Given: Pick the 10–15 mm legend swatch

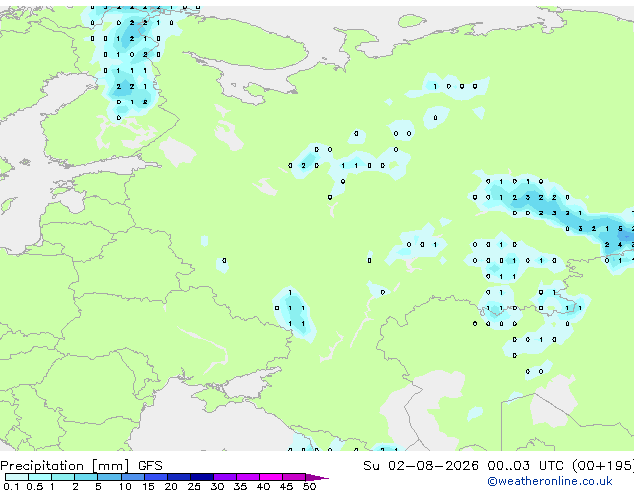Looking at the screenshot, I should click(x=133, y=477).
